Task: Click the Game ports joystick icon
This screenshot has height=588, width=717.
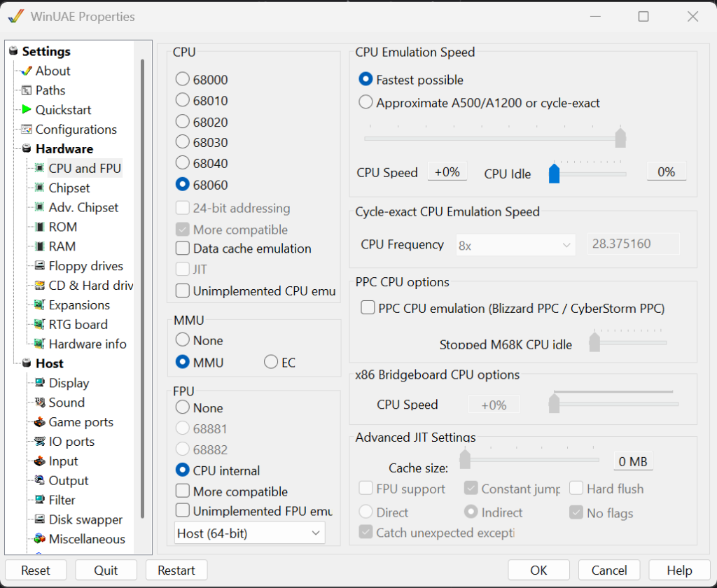Action: point(39,423)
